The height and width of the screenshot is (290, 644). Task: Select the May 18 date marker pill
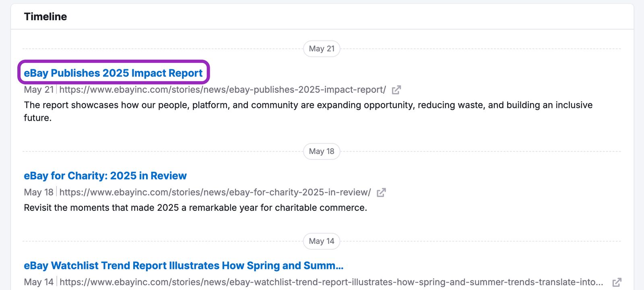tap(322, 151)
